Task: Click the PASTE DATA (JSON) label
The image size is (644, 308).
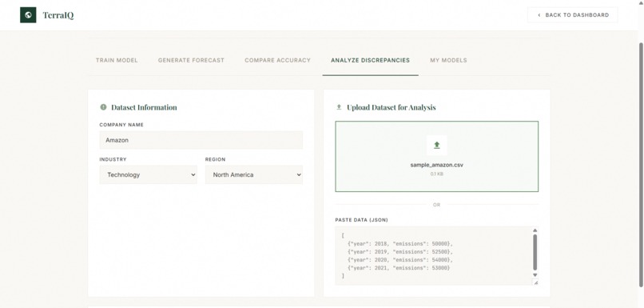Action: [x=361, y=220]
